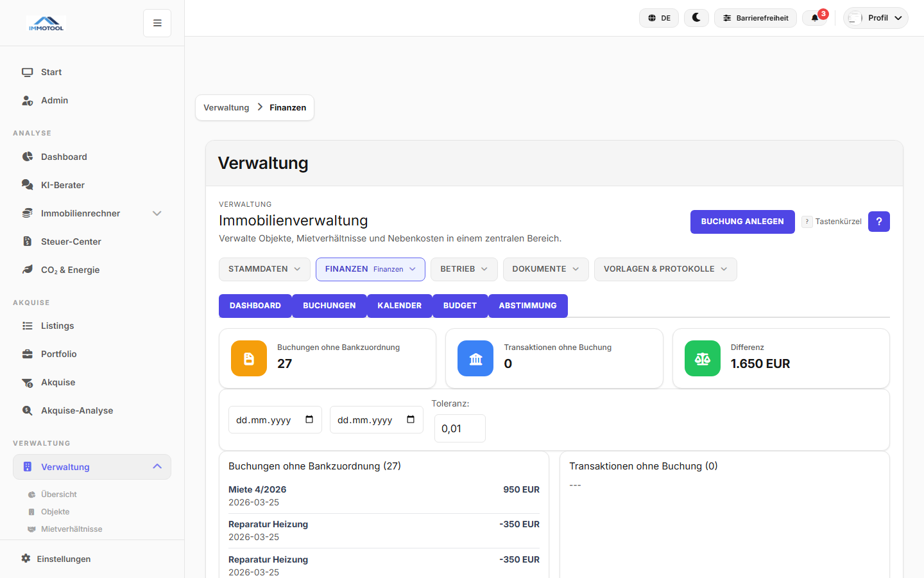Open the calendar picker in second date field
Screen dimensions: 924x578
pos(411,420)
